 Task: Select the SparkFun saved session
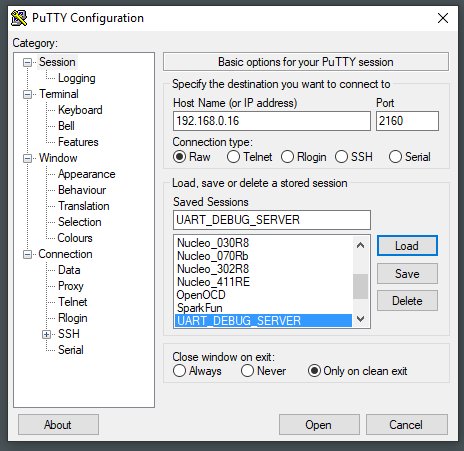263,308
